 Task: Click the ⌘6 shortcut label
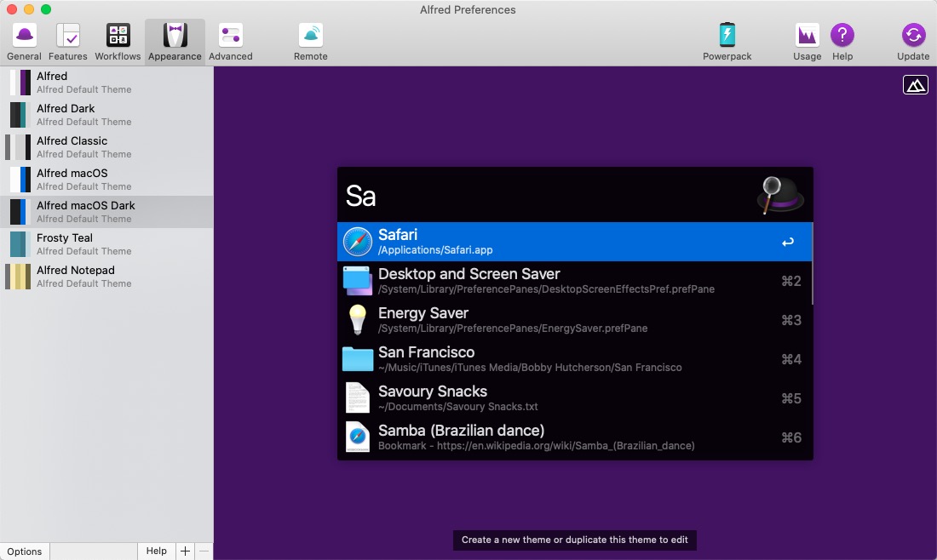(791, 437)
